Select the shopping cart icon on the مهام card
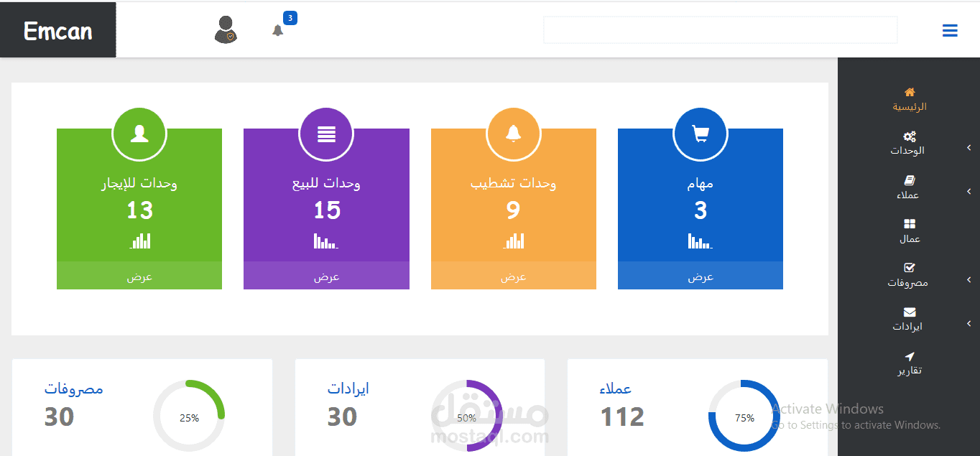 (700, 134)
